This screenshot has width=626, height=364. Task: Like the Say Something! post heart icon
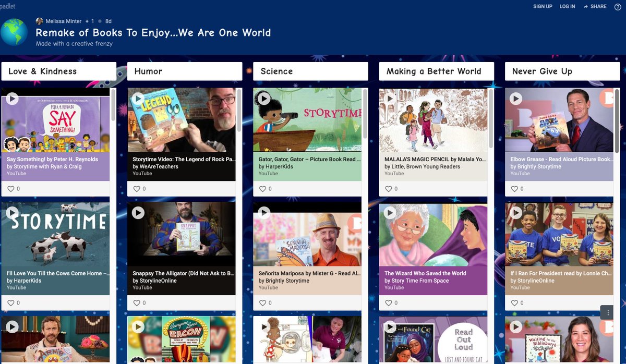click(10, 189)
